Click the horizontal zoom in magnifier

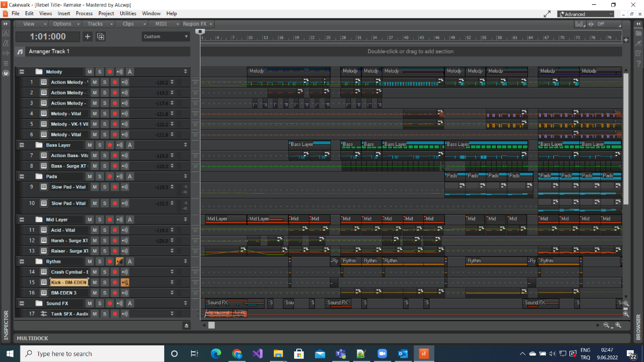(618, 325)
